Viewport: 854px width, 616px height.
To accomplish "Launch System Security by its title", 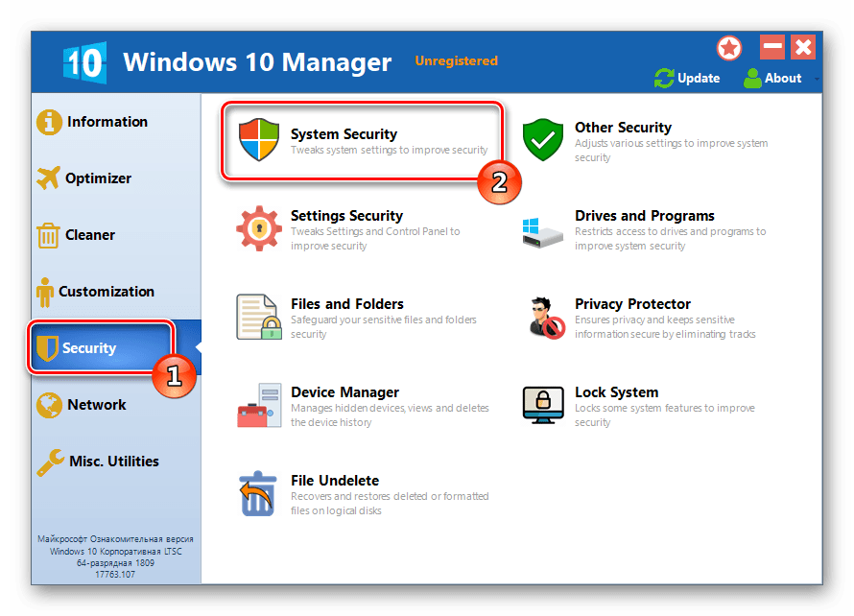I will (x=344, y=134).
